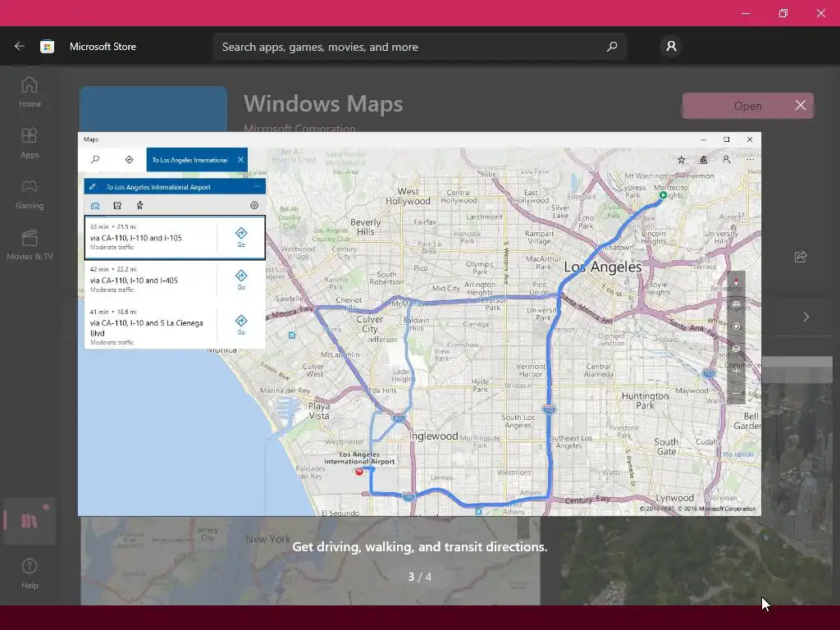Image resolution: width=840 pixels, height=630 pixels.
Task: Select route via CA-110, I-110 and I-105
Action: (175, 237)
